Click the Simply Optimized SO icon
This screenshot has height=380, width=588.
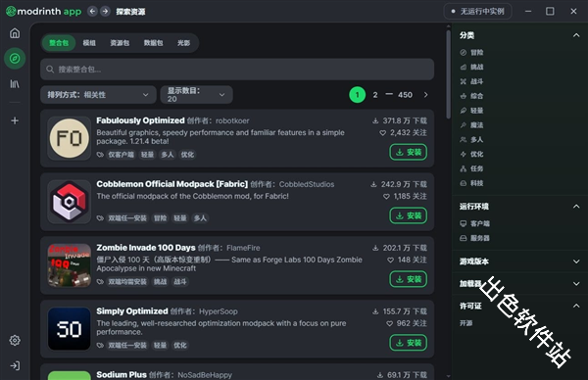[x=69, y=329]
